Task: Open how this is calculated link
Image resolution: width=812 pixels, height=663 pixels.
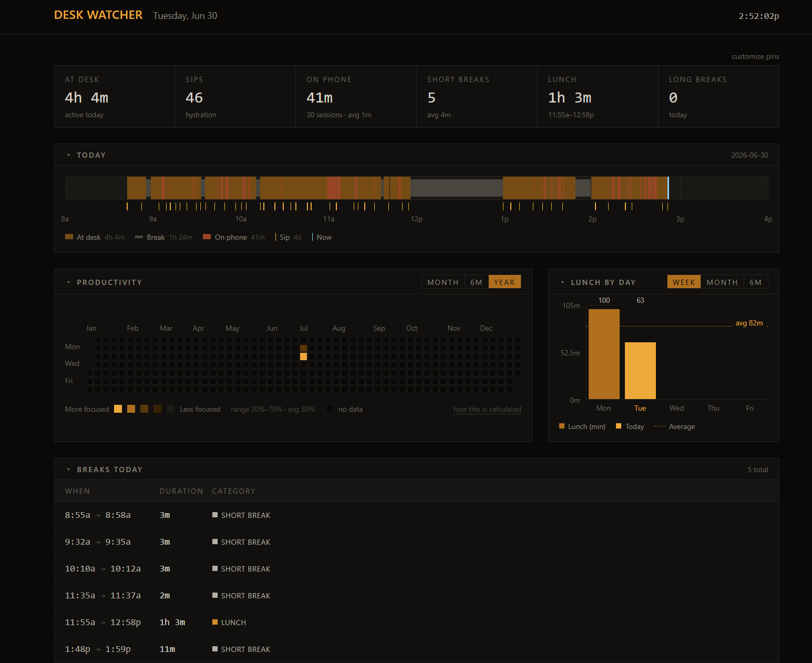Action: coord(487,409)
